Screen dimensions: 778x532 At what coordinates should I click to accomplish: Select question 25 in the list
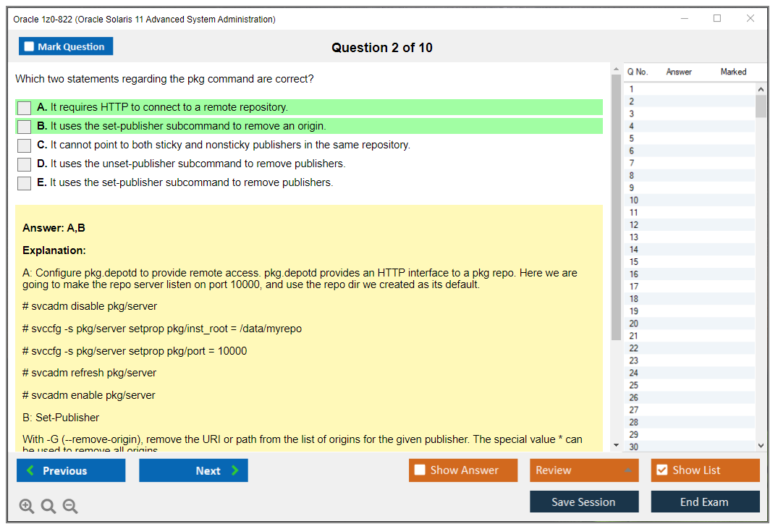[x=634, y=385]
